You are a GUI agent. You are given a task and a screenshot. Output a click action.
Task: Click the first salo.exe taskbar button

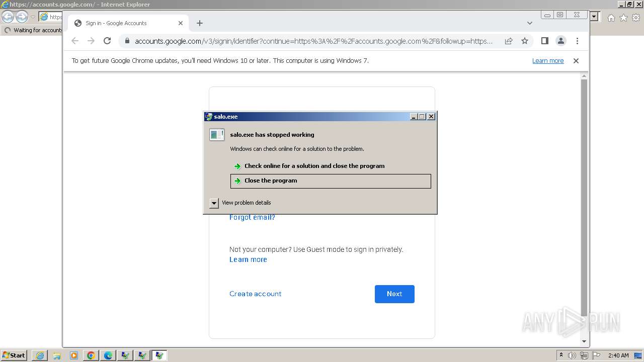coord(125,355)
